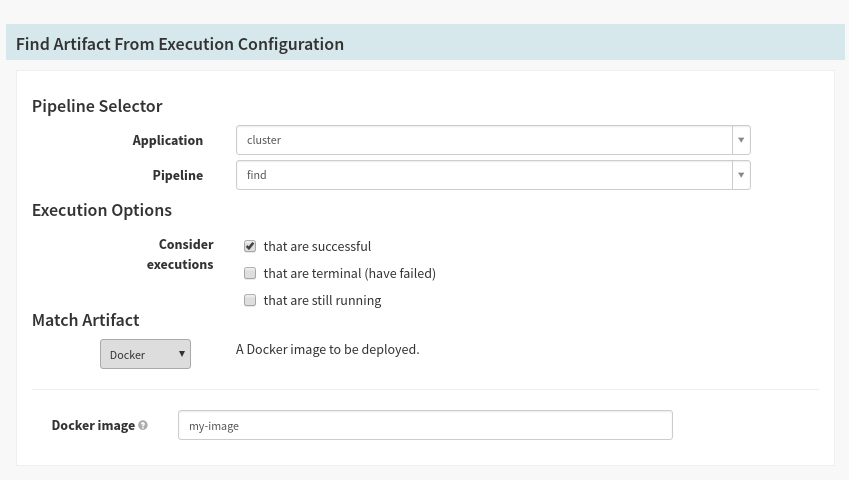Image resolution: width=849 pixels, height=480 pixels.
Task: Click 'A Docker image to be deployed' text
Action: (x=328, y=350)
